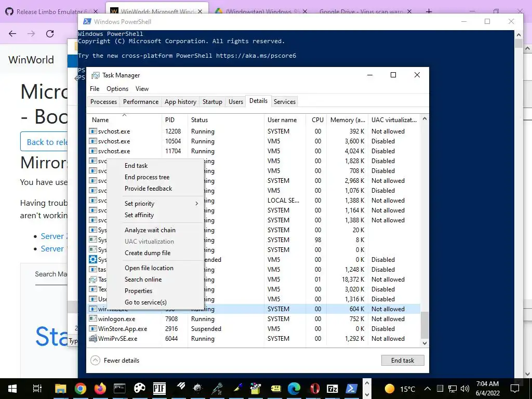This screenshot has height=399, width=532.
Task: Open the volume speaker tray icon
Action: click(465, 389)
